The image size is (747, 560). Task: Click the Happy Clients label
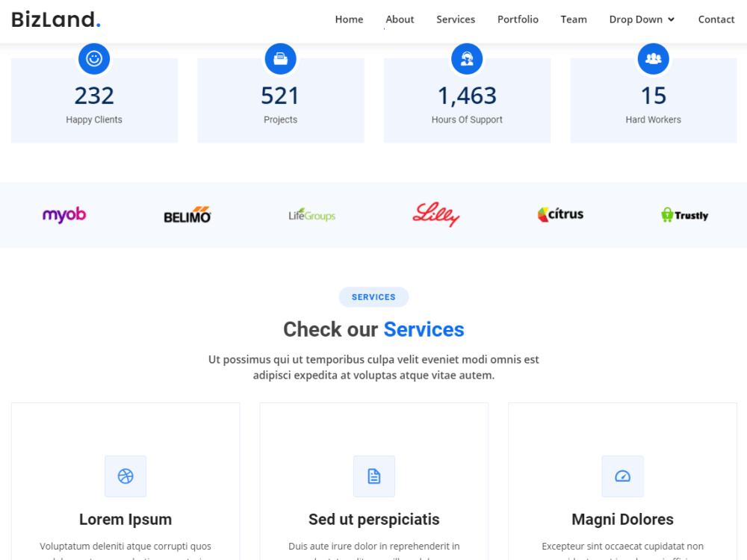pyautogui.click(x=94, y=119)
